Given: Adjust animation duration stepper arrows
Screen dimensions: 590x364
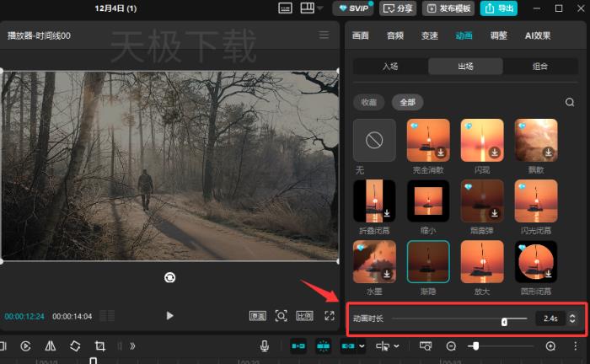Looking at the screenshot, I should coord(573,318).
